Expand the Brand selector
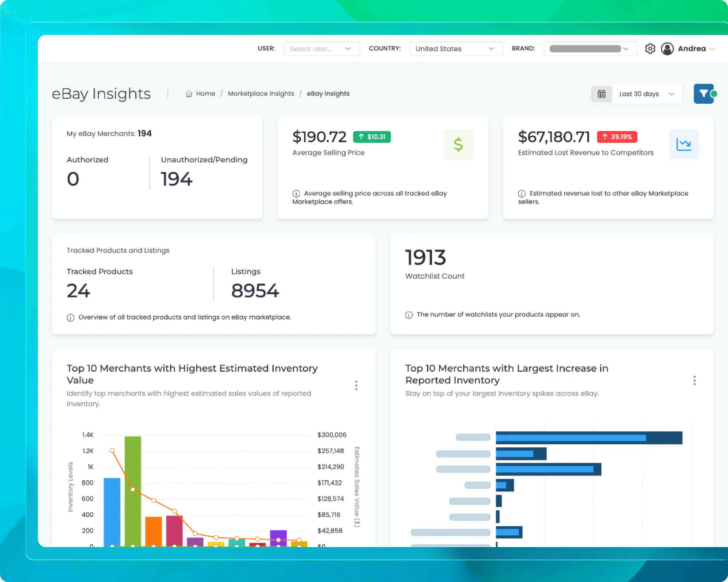This screenshot has width=728, height=582. click(590, 48)
